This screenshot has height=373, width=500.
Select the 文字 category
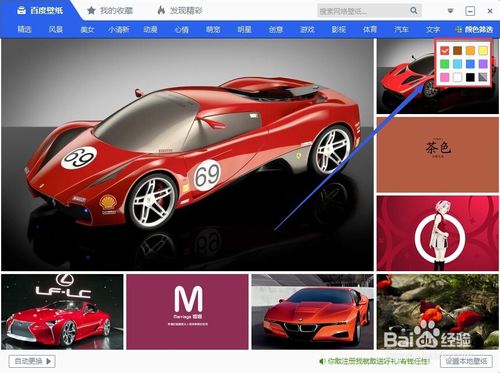[x=433, y=29]
